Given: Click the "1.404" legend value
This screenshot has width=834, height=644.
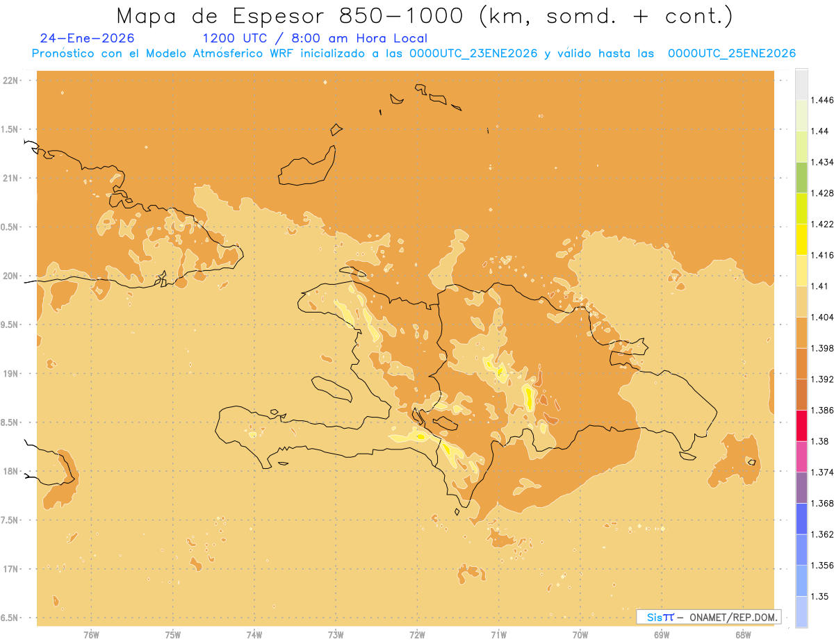Looking at the screenshot, I should (x=822, y=317).
